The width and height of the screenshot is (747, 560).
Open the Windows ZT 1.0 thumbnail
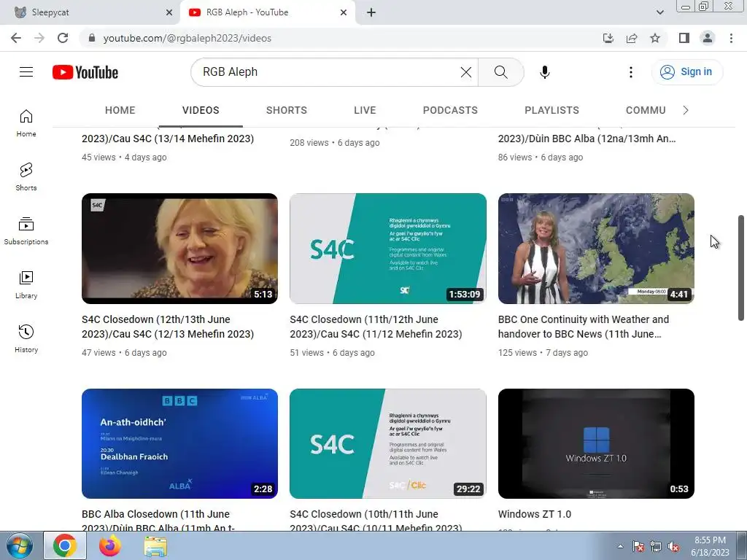[x=596, y=444]
